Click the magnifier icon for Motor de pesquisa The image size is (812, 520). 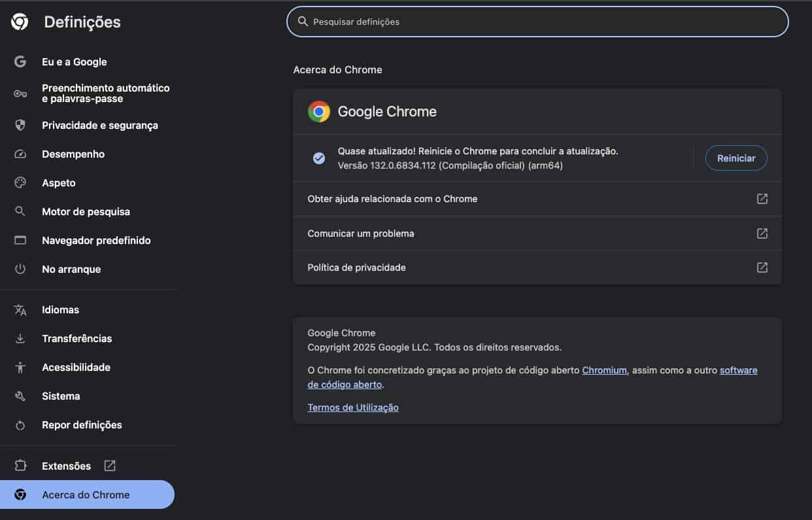coord(20,211)
